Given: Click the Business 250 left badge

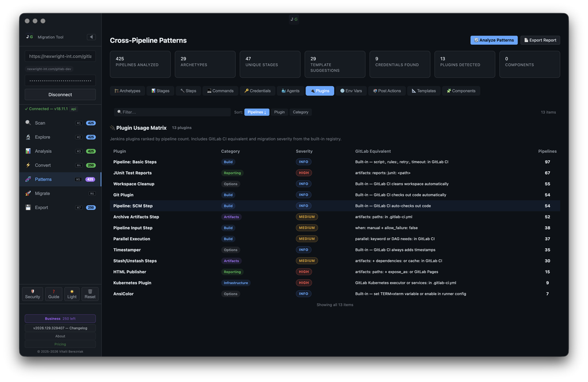Looking at the screenshot, I should 60,319.
